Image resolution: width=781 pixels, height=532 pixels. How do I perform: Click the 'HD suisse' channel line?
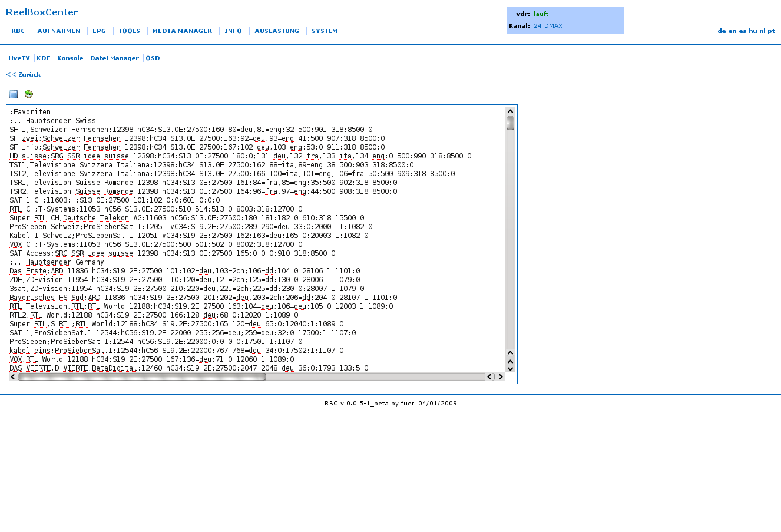[240, 156]
